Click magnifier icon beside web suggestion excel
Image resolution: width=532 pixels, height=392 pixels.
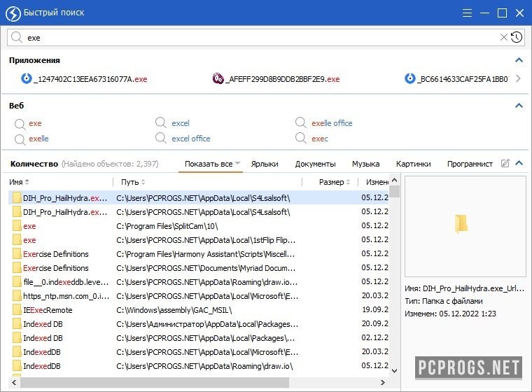[161, 123]
